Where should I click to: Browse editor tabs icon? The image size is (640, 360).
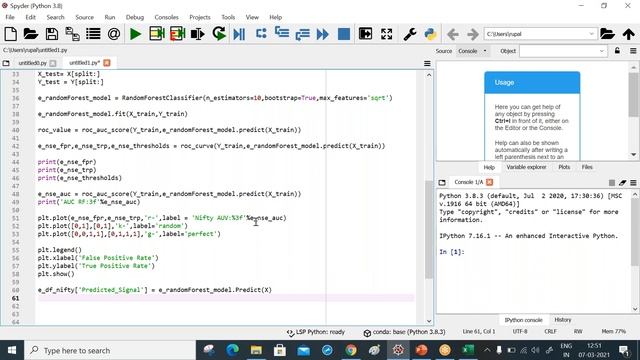(6, 63)
